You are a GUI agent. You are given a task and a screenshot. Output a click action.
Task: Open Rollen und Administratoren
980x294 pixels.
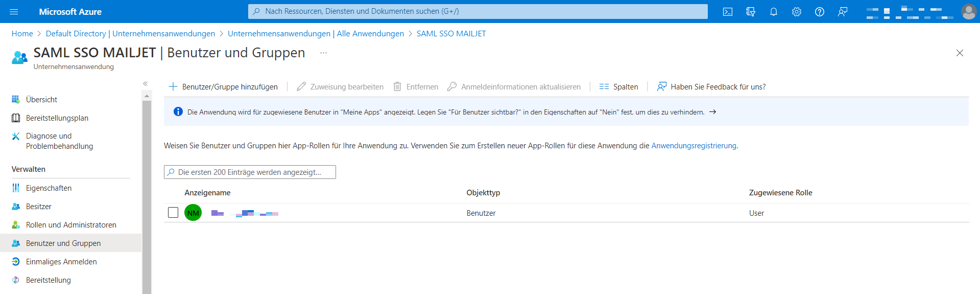pyautogui.click(x=70, y=225)
